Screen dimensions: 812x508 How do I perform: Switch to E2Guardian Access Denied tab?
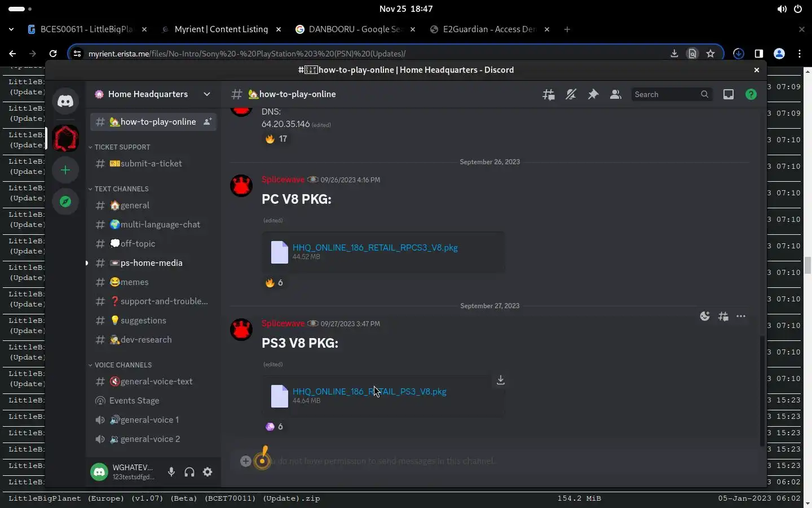tap(489, 29)
